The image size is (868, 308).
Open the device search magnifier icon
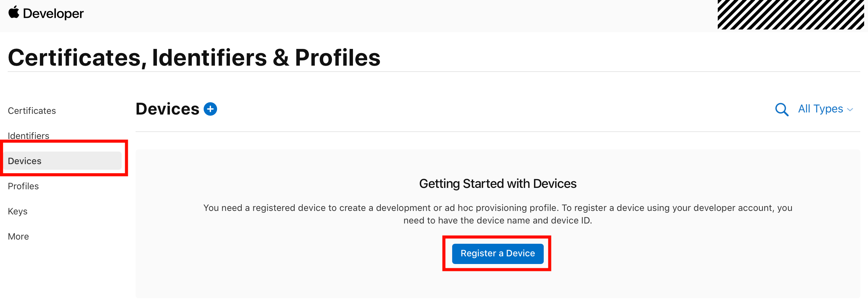pyautogui.click(x=782, y=109)
